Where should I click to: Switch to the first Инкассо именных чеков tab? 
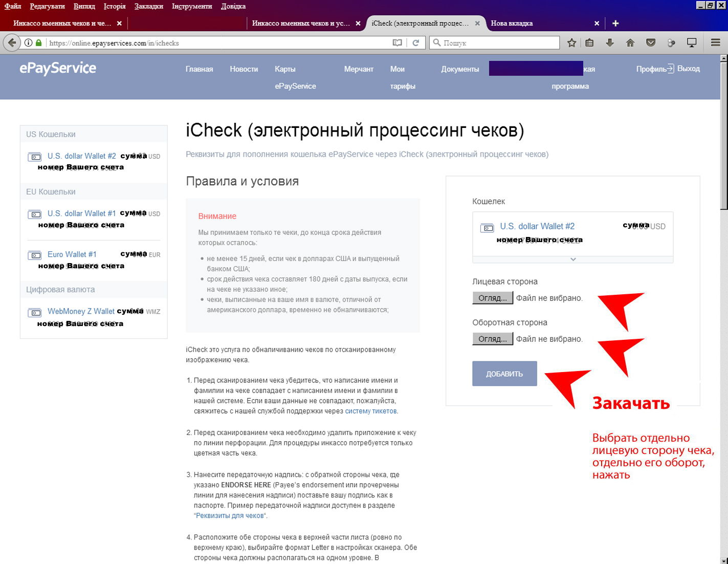63,23
